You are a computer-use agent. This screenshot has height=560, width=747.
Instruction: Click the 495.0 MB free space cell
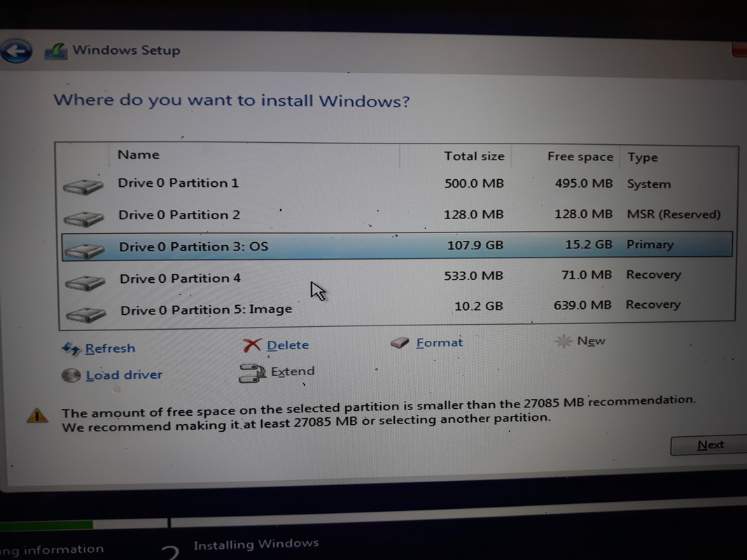click(584, 183)
